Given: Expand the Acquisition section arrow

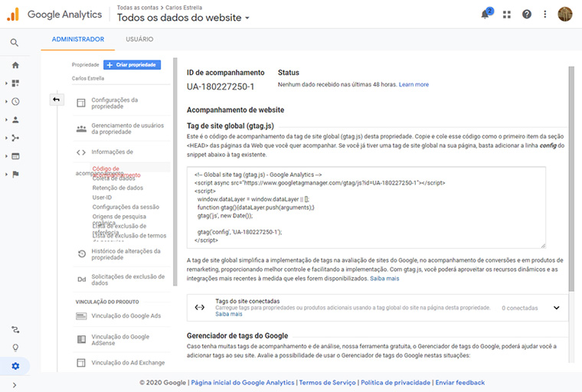Looking at the screenshot, I should click(6, 138).
